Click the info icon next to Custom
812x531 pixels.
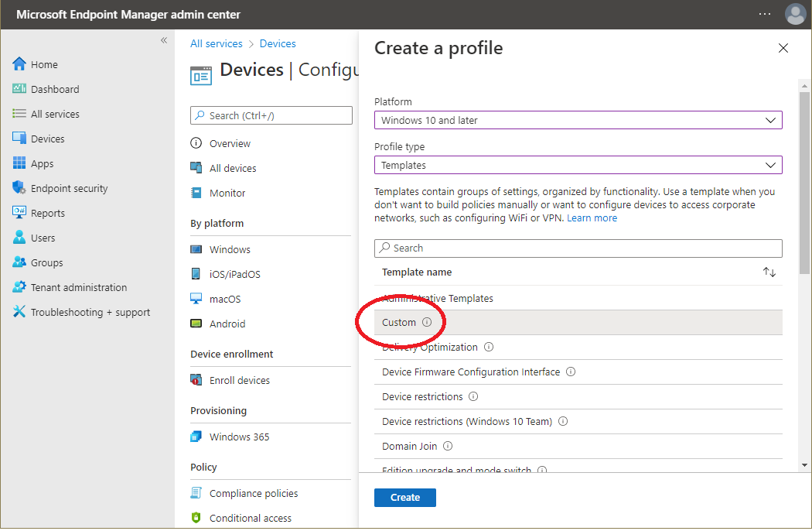(x=427, y=322)
